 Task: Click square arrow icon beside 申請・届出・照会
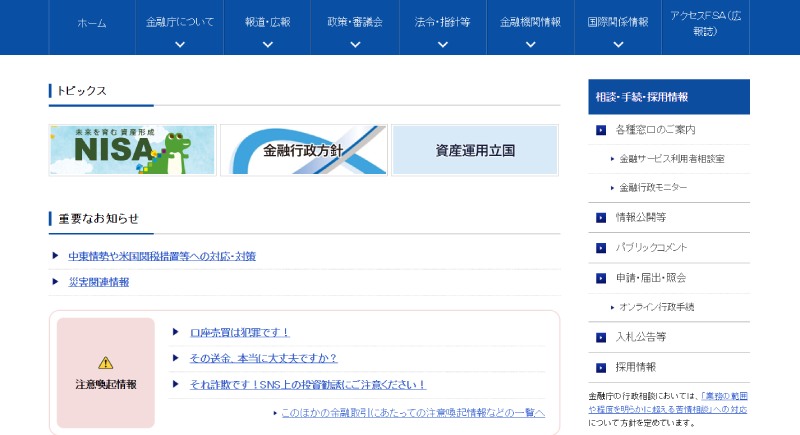(601, 278)
